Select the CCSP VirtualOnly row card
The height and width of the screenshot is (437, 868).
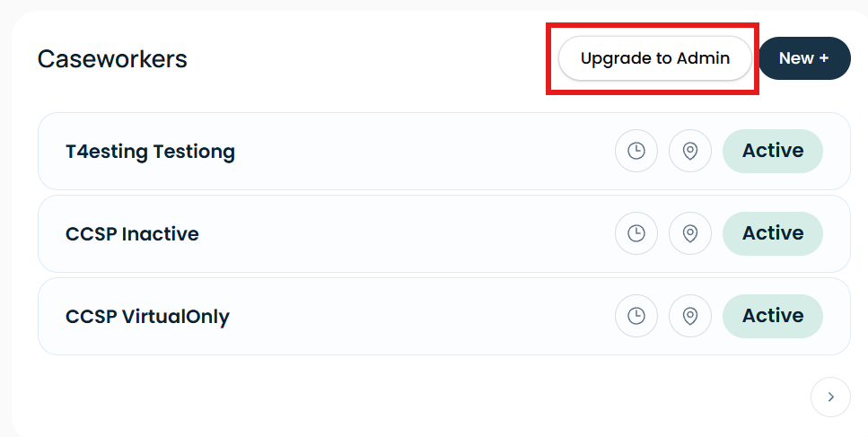pos(444,316)
